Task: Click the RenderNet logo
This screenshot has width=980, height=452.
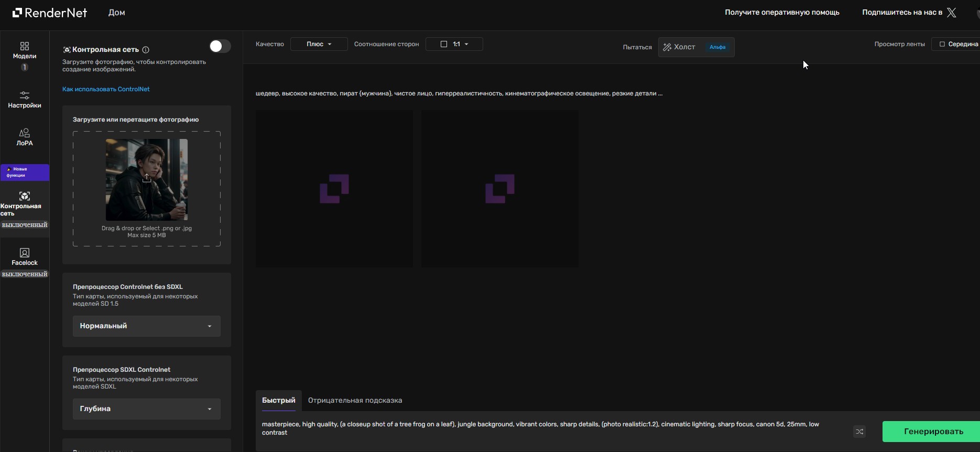Action: (50, 13)
